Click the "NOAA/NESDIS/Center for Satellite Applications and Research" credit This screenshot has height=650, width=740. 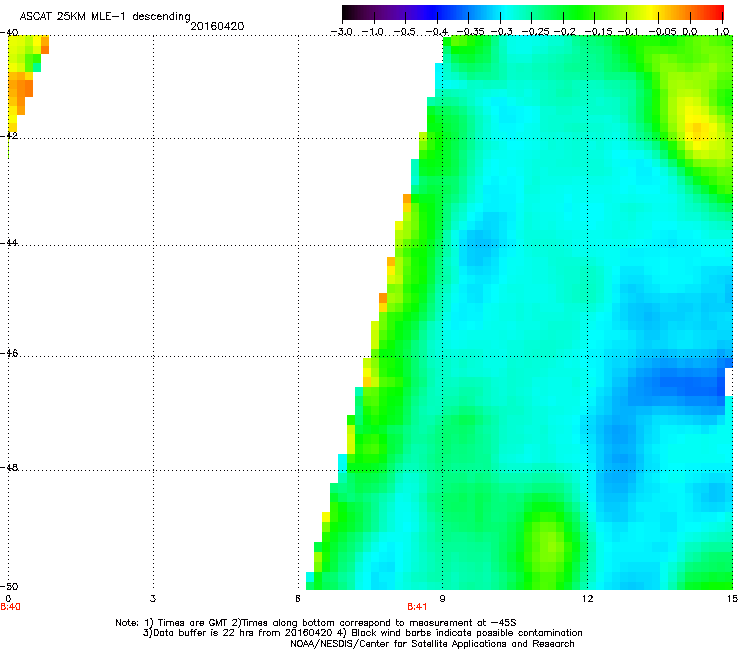tap(432, 644)
